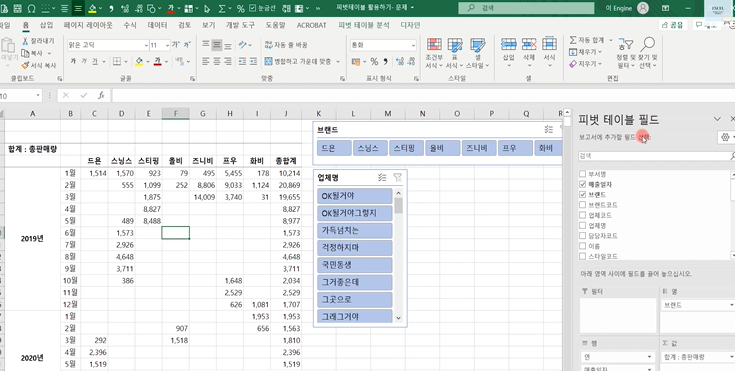Image resolution: width=735 pixels, height=371 pixels.
Task: Click the Insert cells (삽입) icon
Action: [509, 44]
